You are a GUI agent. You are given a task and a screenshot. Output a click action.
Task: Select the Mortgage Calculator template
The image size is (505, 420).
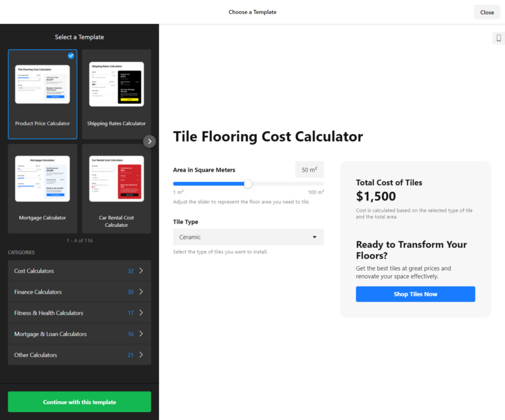(42, 189)
